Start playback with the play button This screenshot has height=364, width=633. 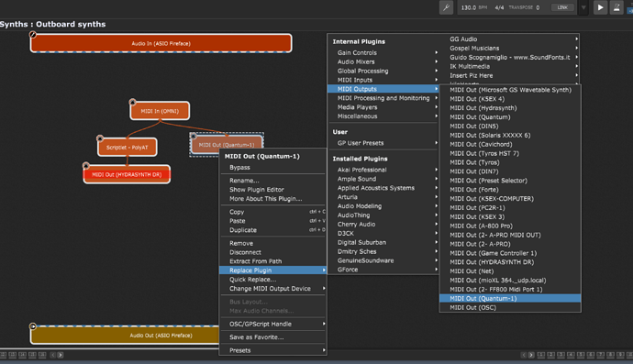pyautogui.click(x=600, y=7)
